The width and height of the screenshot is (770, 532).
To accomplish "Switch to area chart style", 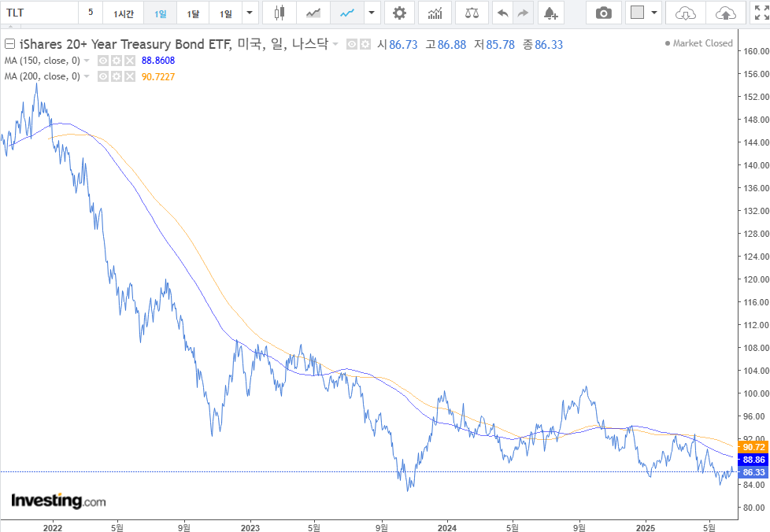I will point(313,13).
